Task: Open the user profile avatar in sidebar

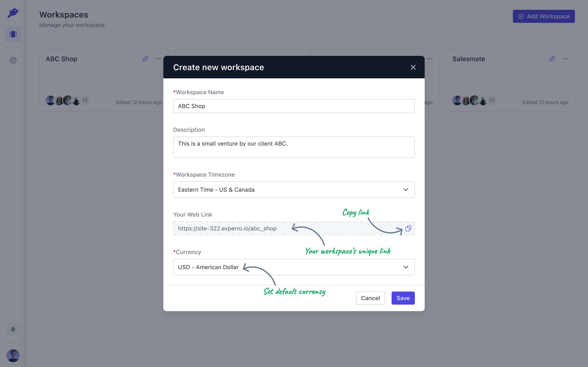Action: 13,356
